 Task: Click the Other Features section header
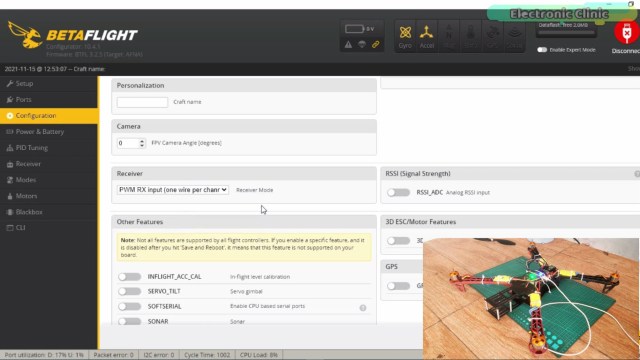[x=244, y=222]
